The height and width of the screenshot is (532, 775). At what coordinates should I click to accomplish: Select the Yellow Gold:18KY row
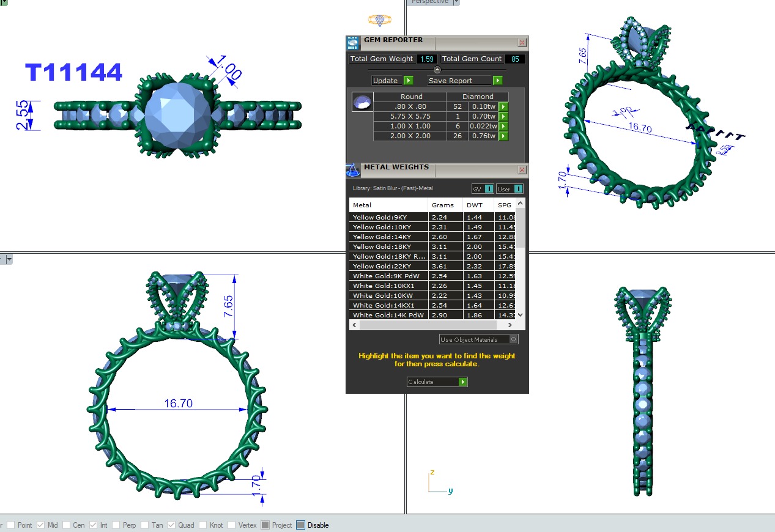click(388, 246)
